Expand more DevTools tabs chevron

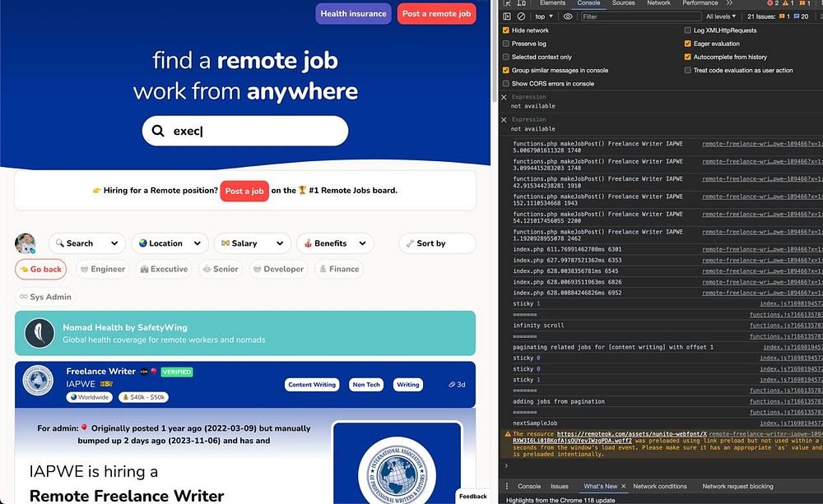tap(729, 3)
